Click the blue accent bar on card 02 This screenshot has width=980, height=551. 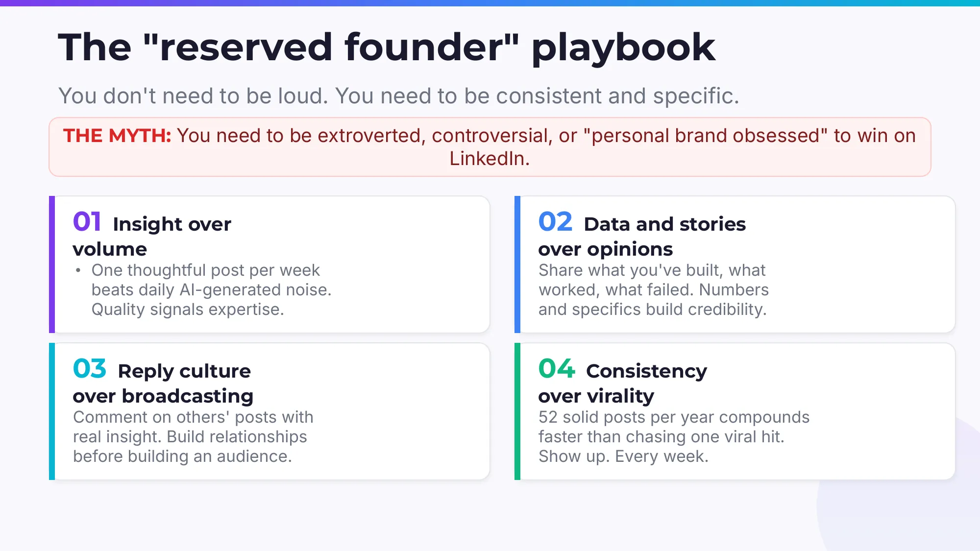[x=517, y=264]
